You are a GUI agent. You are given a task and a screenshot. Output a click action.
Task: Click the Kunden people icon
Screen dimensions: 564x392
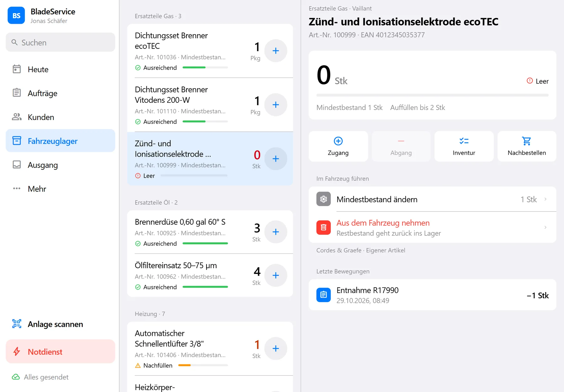pos(17,117)
